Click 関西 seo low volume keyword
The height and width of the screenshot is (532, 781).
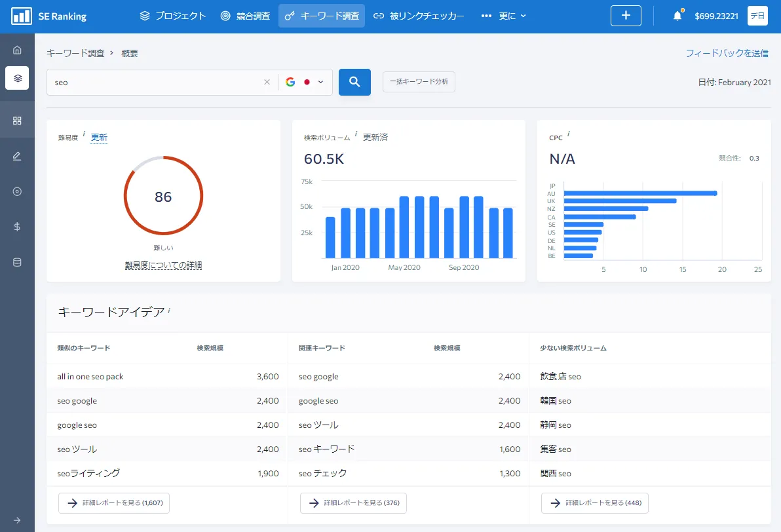pos(556,473)
